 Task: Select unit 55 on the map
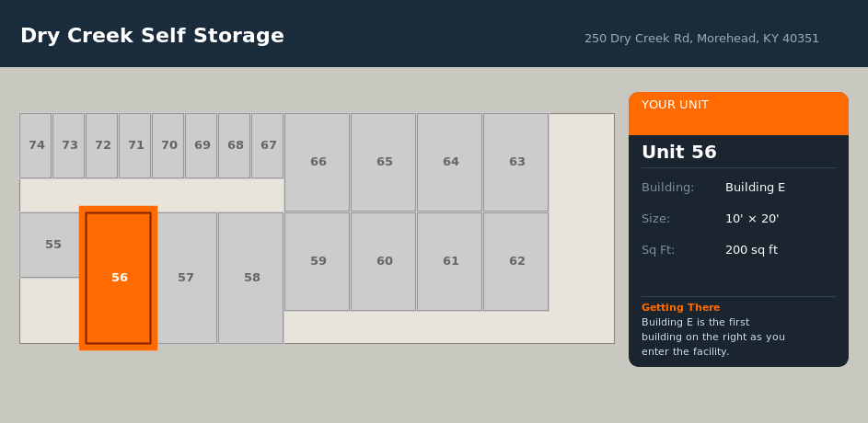52,245
